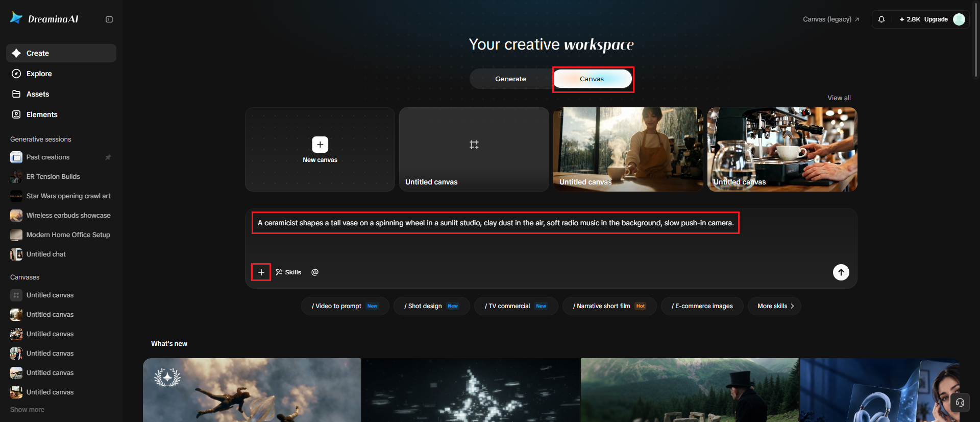
Task: Click the View all link
Action: click(839, 98)
